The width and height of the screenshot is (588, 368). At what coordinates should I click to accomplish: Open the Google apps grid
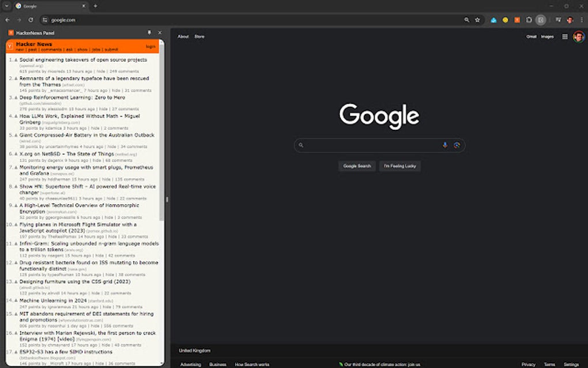(x=564, y=36)
